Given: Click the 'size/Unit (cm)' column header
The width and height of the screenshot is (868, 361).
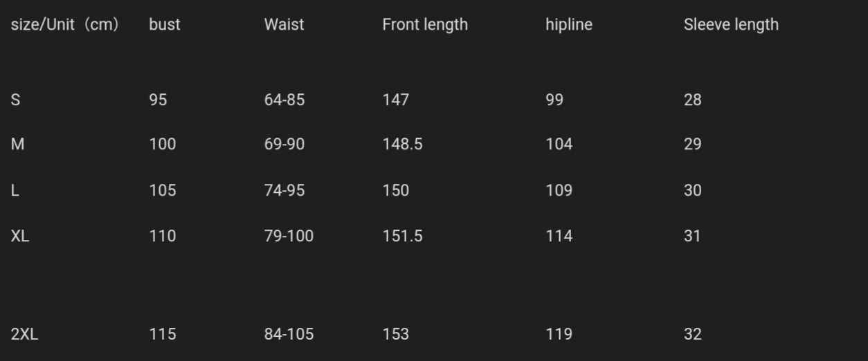Looking at the screenshot, I should (x=65, y=25).
